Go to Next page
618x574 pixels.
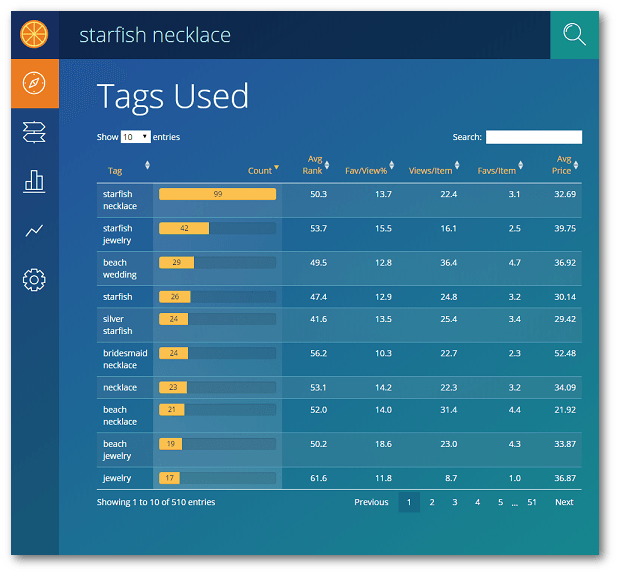564,502
